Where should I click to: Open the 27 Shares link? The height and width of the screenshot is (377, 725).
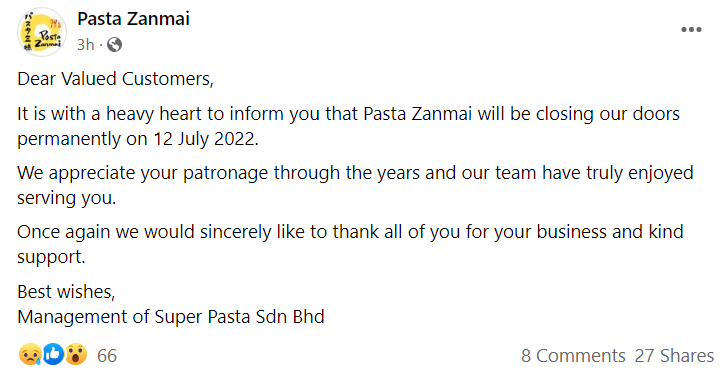(x=674, y=356)
